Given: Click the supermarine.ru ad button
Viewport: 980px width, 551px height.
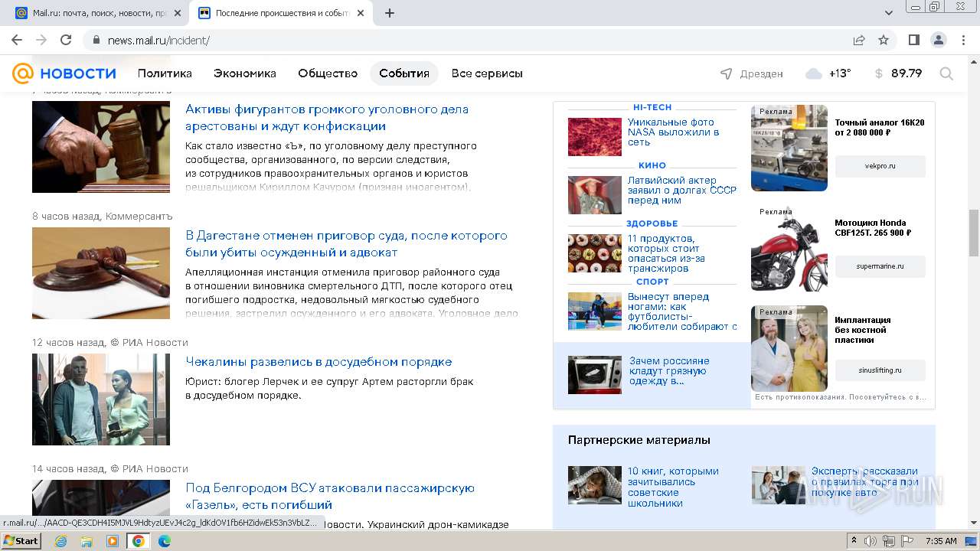Looking at the screenshot, I should pyautogui.click(x=880, y=266).
